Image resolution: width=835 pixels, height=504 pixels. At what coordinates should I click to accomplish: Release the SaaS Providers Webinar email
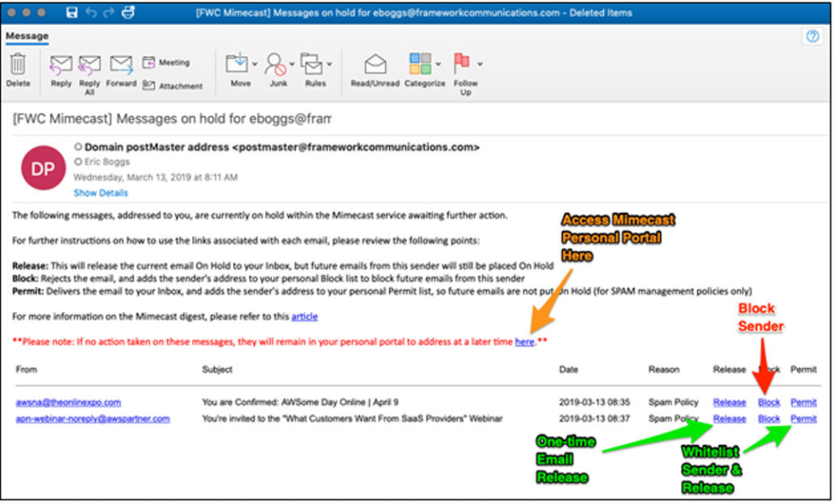[730, 418]
